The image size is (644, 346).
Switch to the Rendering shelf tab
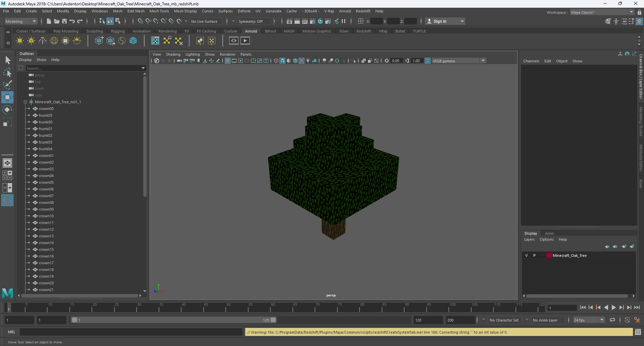tap(168, 31)
